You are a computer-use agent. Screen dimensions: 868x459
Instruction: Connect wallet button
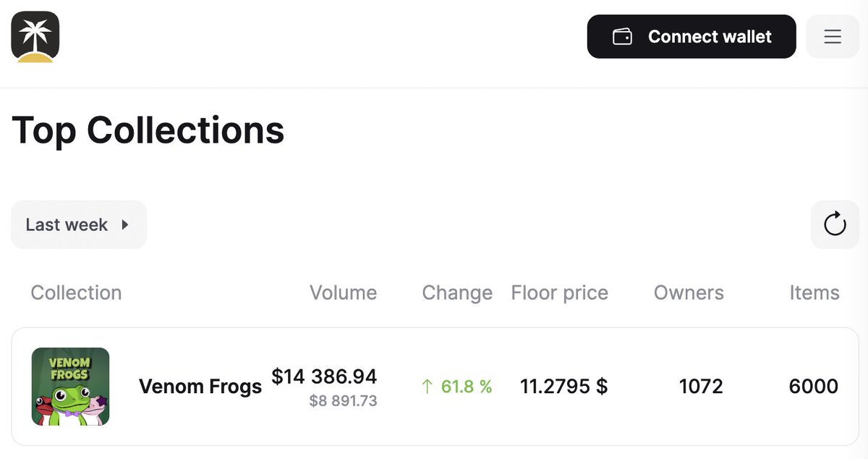(692, 36)
